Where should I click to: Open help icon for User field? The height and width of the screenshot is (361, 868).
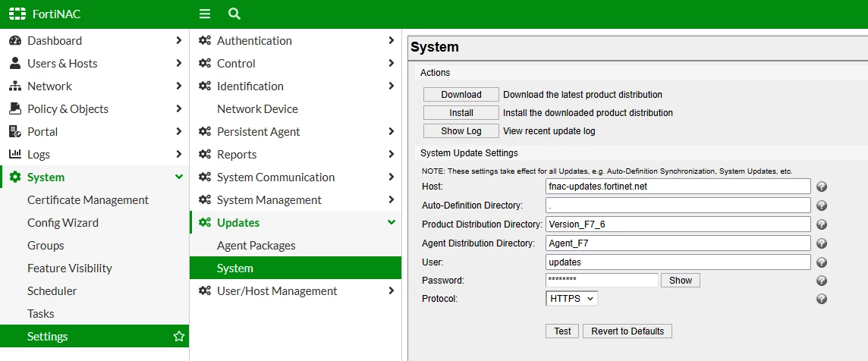[822, 262]
